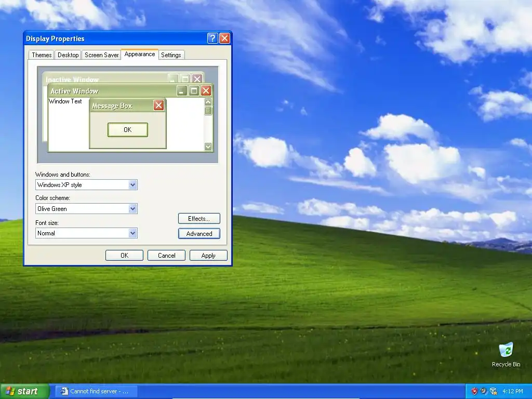Open the Screen Saver tab

pos(101,55)
